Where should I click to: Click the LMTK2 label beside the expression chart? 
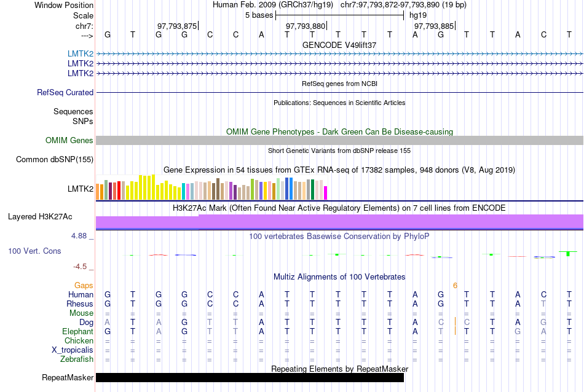coord(81,189)
